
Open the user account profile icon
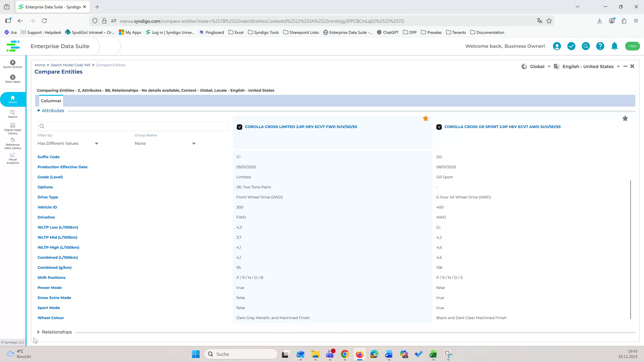click(556, 46)
